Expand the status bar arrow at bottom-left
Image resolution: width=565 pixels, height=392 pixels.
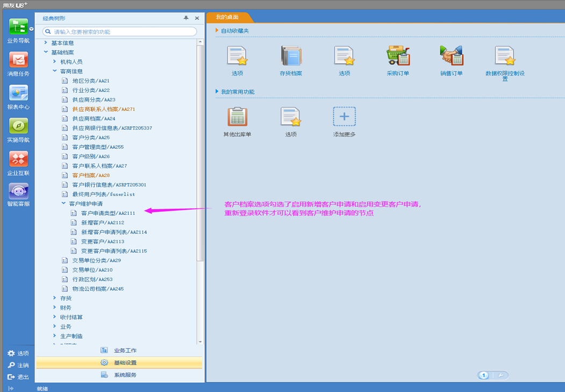11,388
